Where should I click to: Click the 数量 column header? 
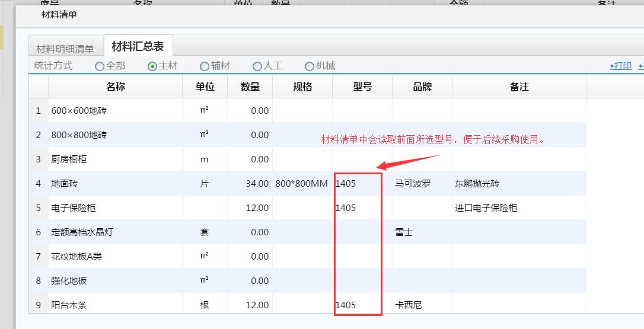(x=250, y=87)
